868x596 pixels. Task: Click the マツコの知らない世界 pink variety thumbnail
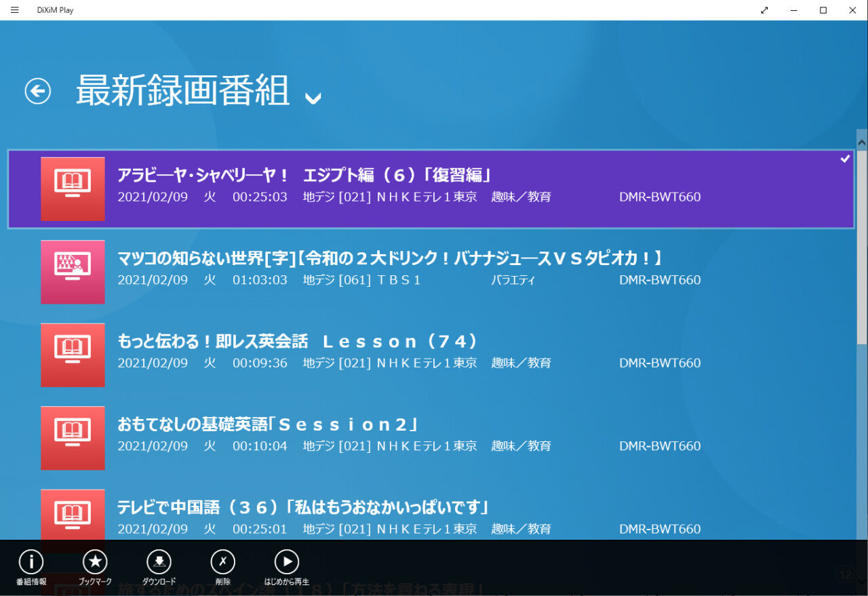73,272
